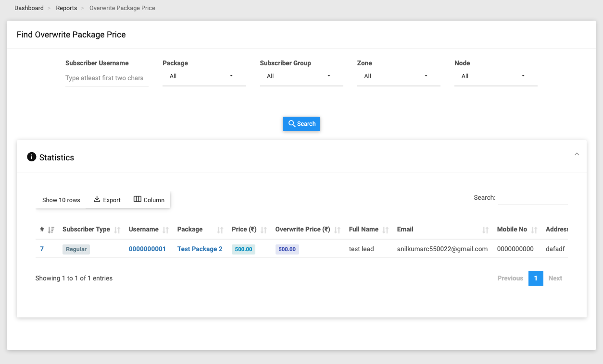Open row number 7 link
This screenshot has width=603, height=364.
click(x=42, y=249)
